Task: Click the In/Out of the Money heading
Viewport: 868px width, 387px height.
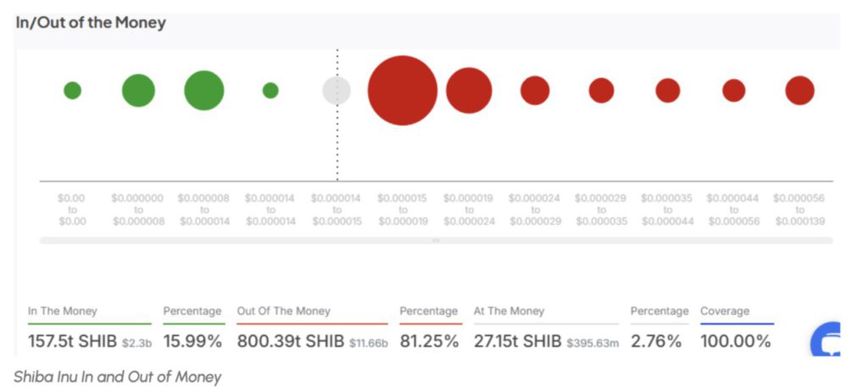Action: tap(91, 23)
